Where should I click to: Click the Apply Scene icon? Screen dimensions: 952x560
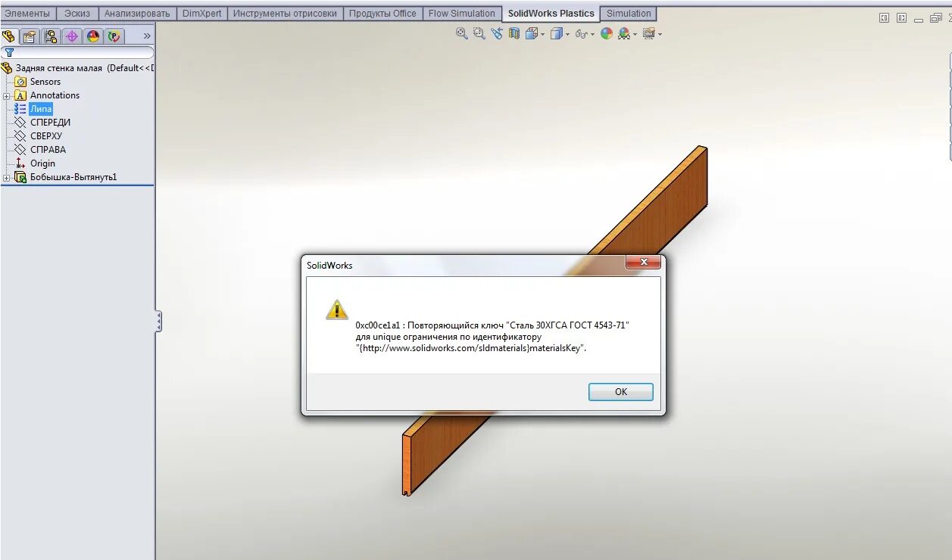tap(623, 33)
